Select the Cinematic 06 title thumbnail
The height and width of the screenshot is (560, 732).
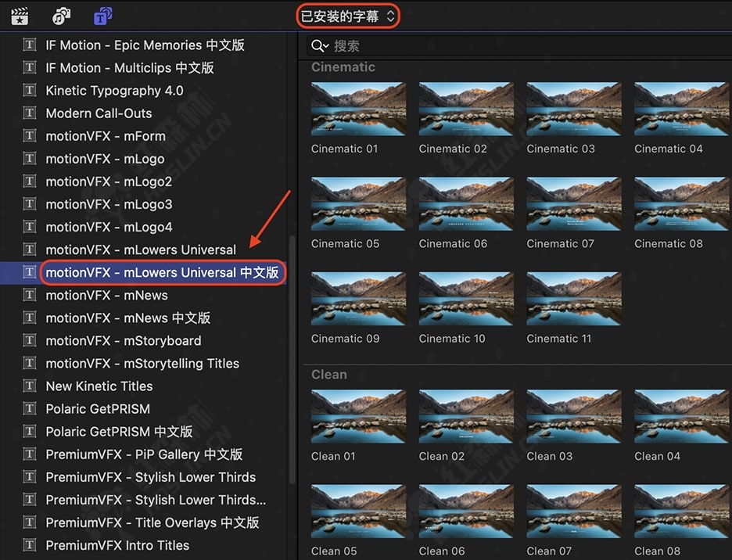(466, 203)
